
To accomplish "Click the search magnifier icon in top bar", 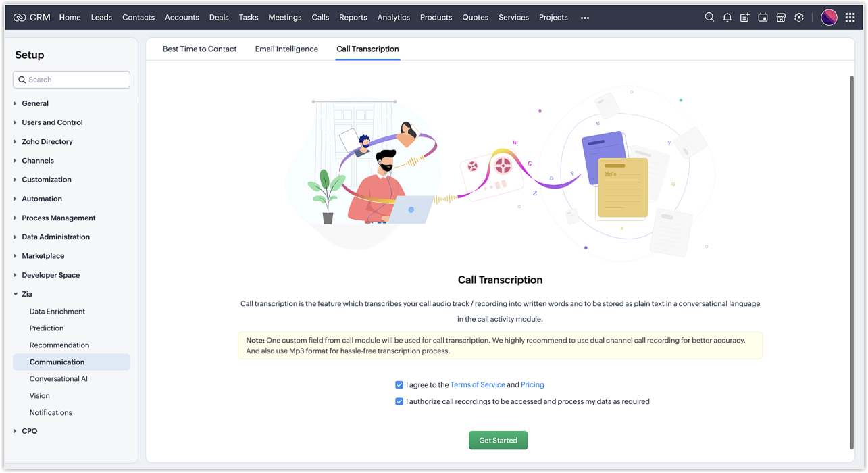I will tap(709, 18).
